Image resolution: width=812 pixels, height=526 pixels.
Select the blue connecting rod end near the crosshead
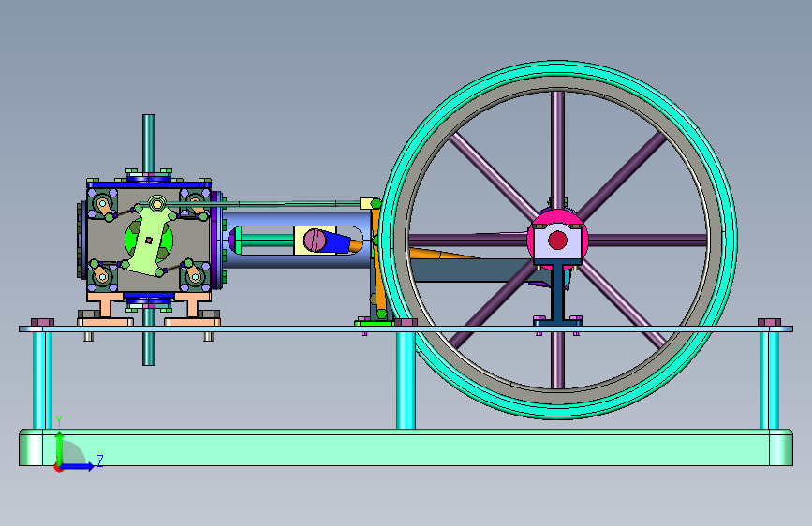tap(336, 242)
